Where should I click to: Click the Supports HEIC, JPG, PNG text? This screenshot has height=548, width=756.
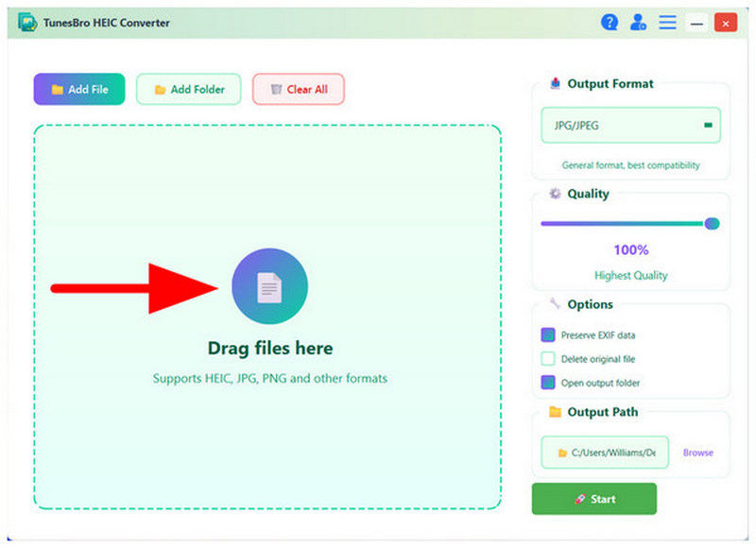pyautogui.click(x=270, y=378)
